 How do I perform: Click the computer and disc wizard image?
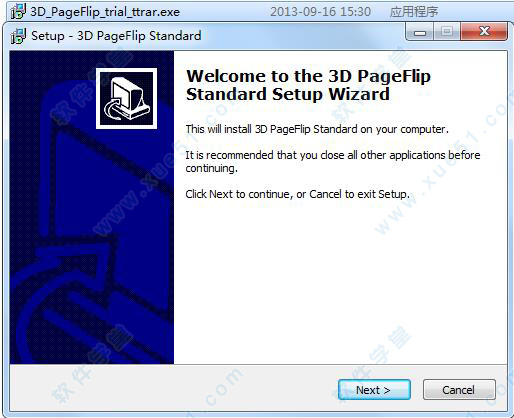(126, 98)
